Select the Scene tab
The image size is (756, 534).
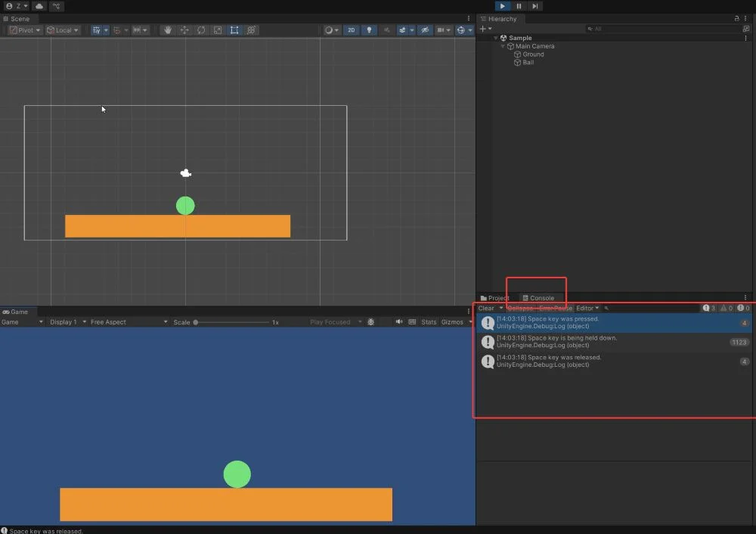coord(17,19)
